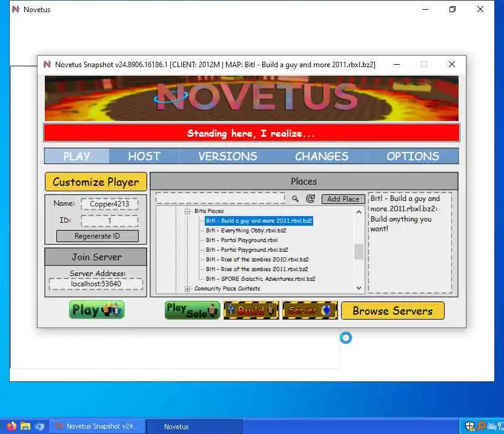Click the Server Address input field
Screen dimensions: 504x434
click(x=96, y=284)
